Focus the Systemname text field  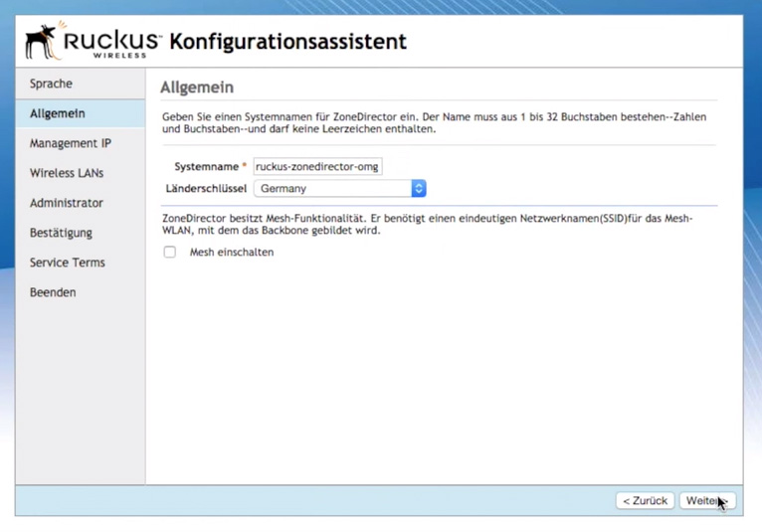pyautogui.click(x=317, y=167)
